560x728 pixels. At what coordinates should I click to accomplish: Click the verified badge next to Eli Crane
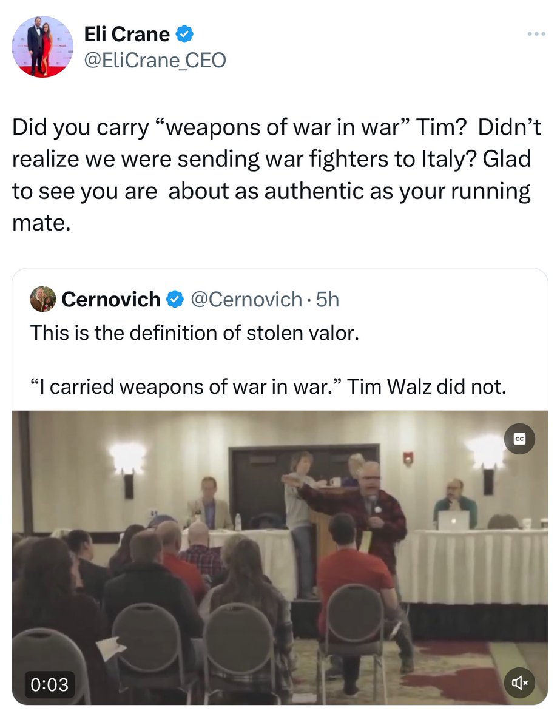click(184, 35)
